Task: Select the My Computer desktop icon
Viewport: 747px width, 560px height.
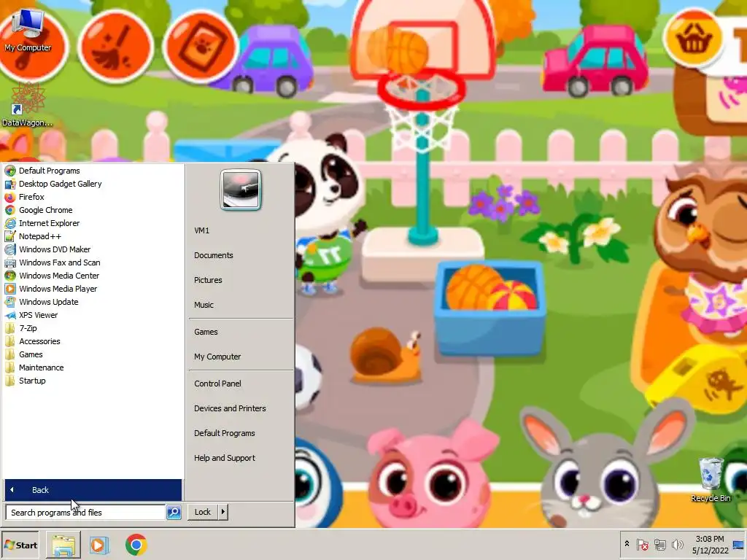Action: 28,31
